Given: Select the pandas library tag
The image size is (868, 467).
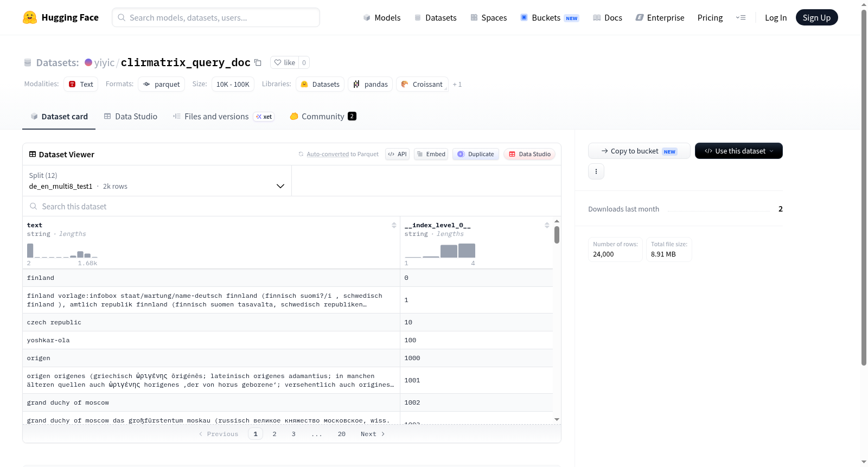Looking at the screenshot, I should pos(370,84).
